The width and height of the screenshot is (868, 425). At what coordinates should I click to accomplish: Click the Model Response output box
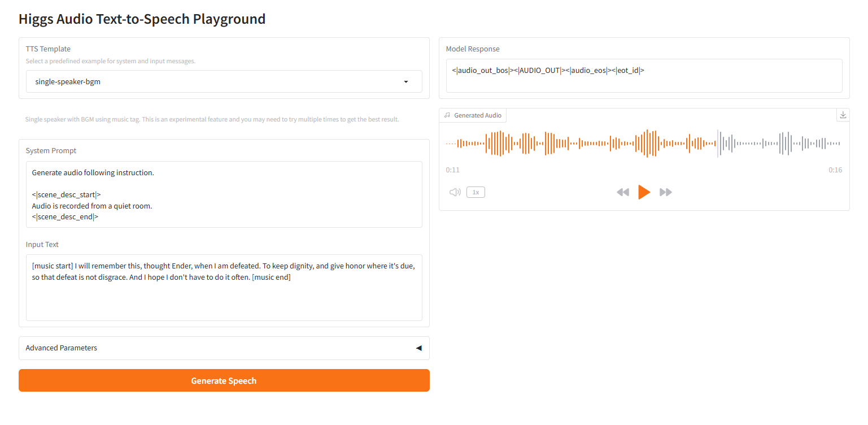pos(644,76)
